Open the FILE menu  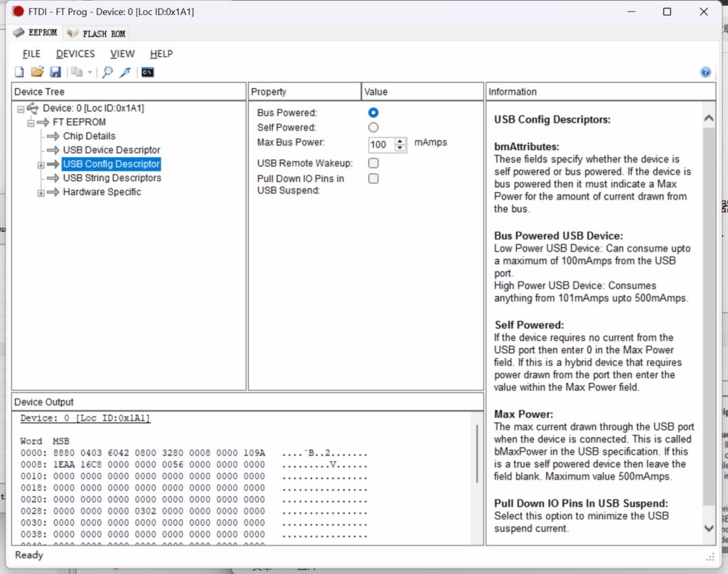[x=31, y=54]
